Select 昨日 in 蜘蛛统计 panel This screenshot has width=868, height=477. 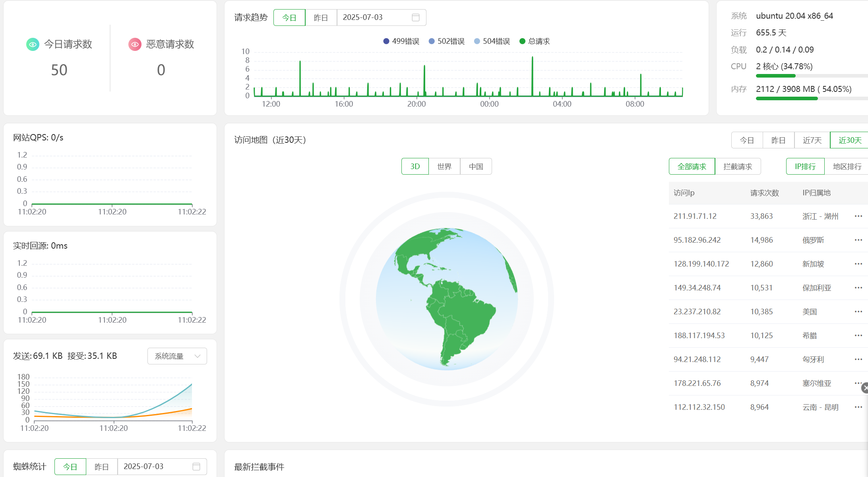point(101,466)
